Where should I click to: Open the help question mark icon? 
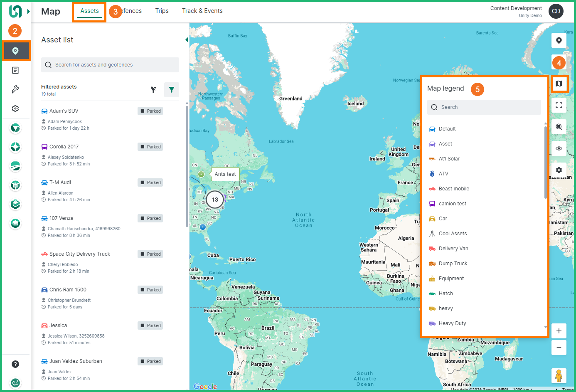click(x=15, y=364)
